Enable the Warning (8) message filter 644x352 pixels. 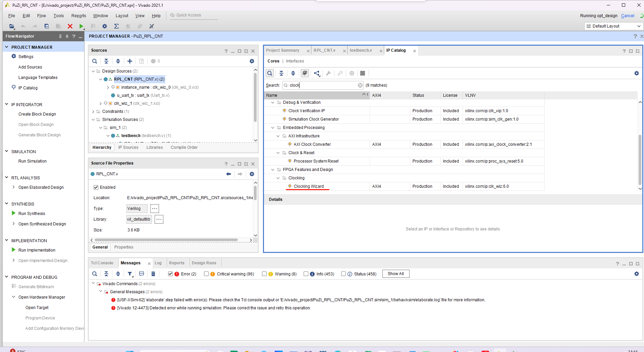tap(265, 274)
